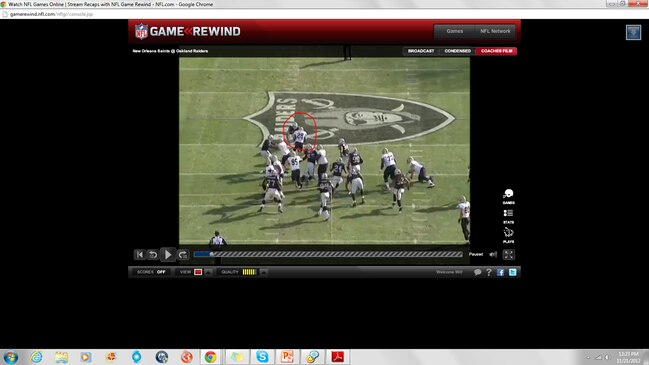Open Skype from the taskbar
The height and width of the screenshot is (365, 649).
click(262, 357)
